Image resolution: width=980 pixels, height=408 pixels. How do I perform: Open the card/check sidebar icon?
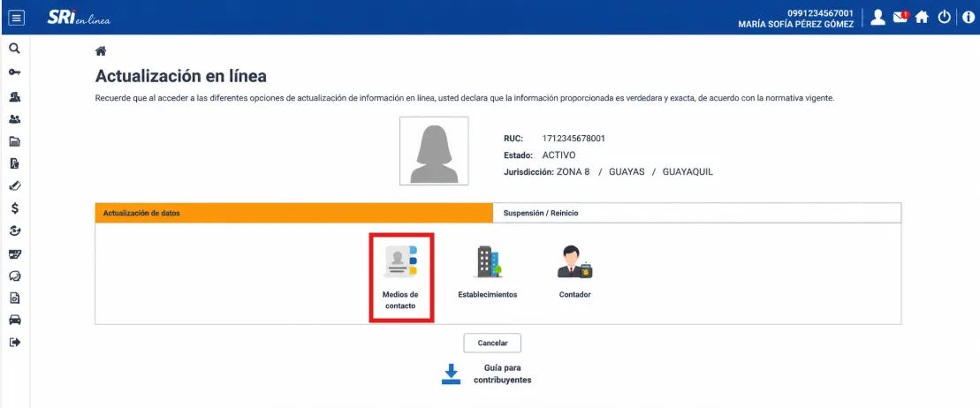click(15, 253)
